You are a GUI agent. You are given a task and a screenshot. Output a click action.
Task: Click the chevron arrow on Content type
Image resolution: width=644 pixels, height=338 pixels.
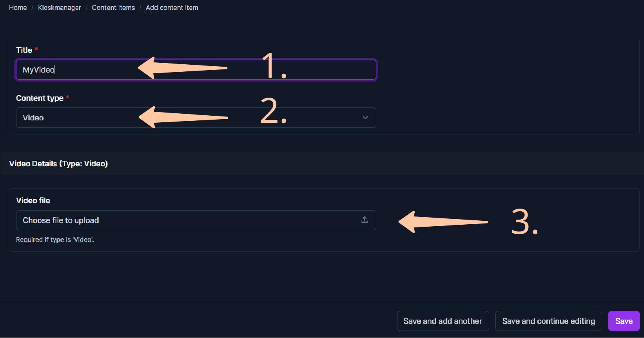[365, 118]
